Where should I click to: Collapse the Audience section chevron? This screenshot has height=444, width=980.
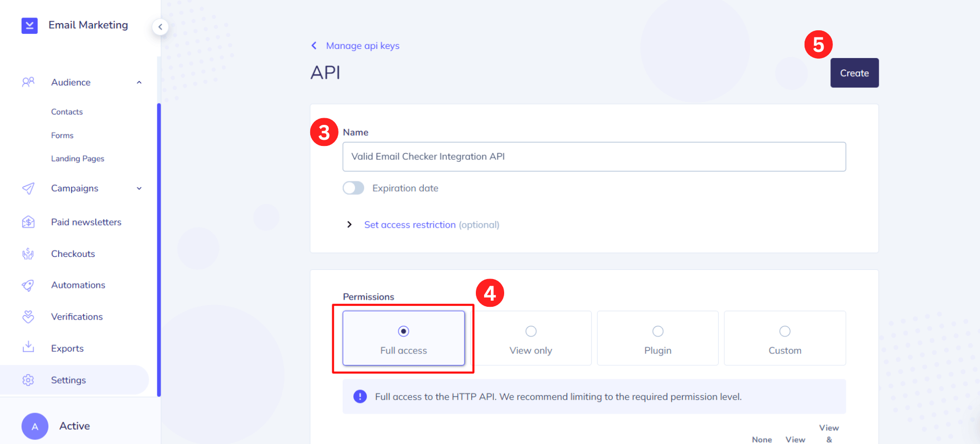click(139, 82)
